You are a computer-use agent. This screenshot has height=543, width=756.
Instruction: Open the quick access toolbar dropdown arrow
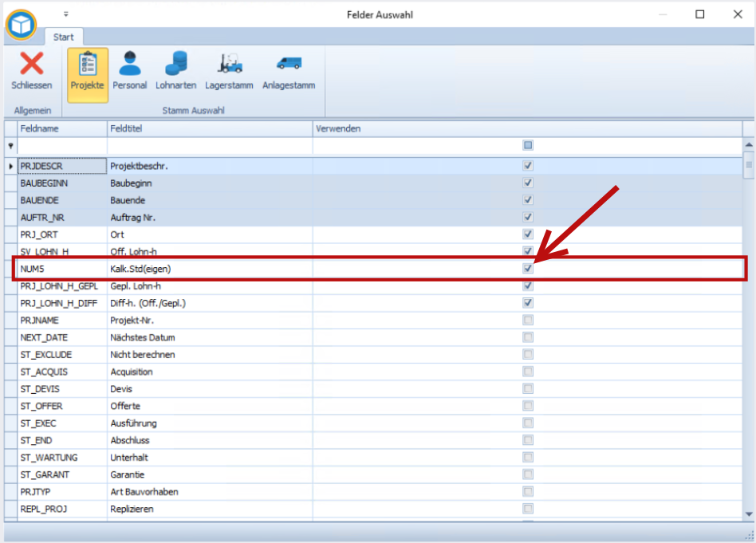point(66,14)
